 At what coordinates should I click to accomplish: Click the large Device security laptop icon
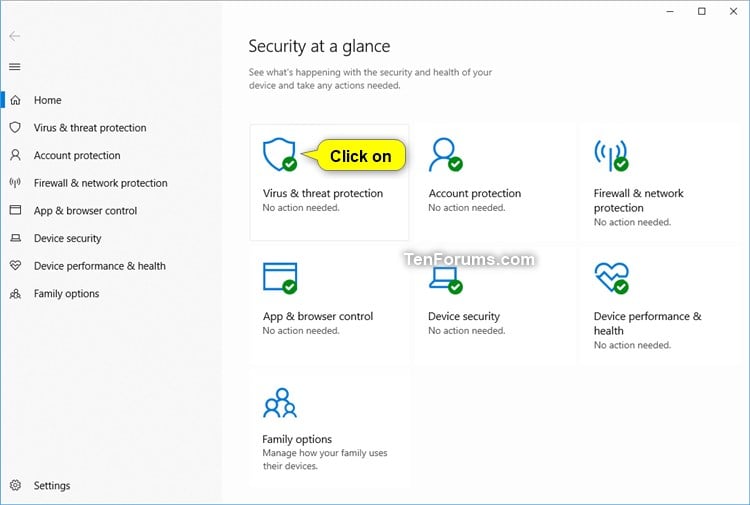(x=445, y=280)
